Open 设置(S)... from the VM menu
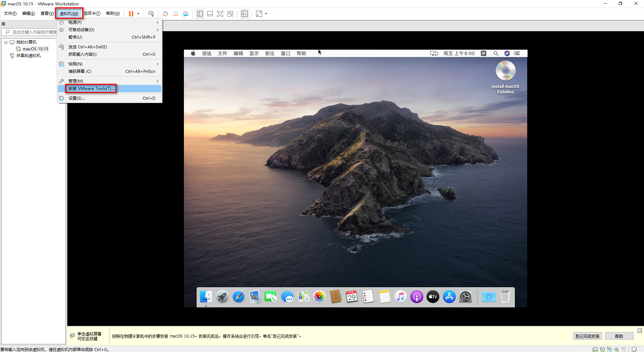 (x=110, y=98)
